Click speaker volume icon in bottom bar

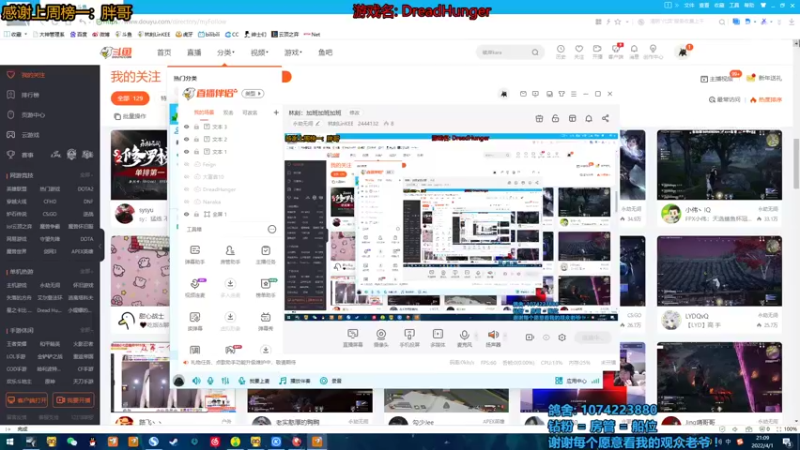tap(196, 381)
